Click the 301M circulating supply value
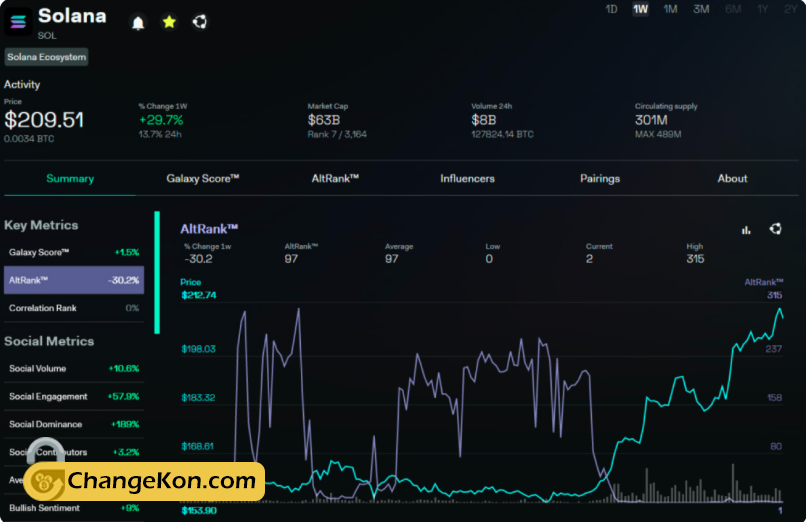Image resolution: width=806 pixels, height=522 pixels. point(651,120)
